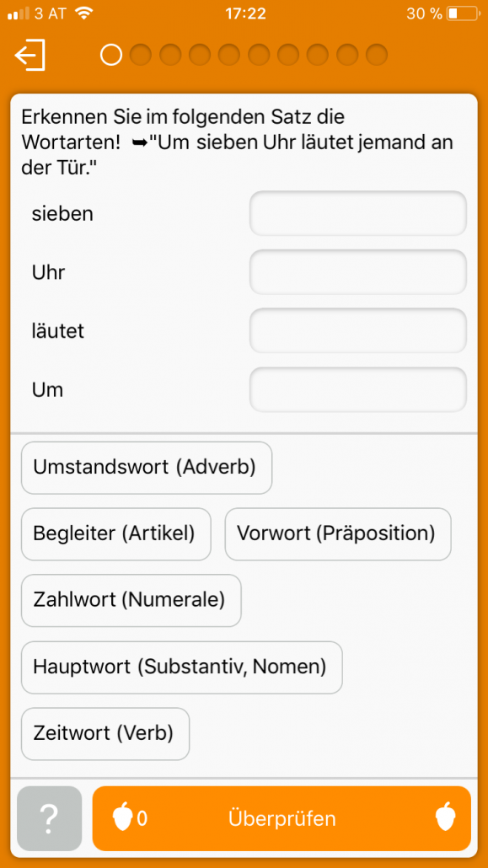The width and height of the screenshot is (488, 868).
Task: Select the first hollow progress circle
Action: click(x=110, y=54)
